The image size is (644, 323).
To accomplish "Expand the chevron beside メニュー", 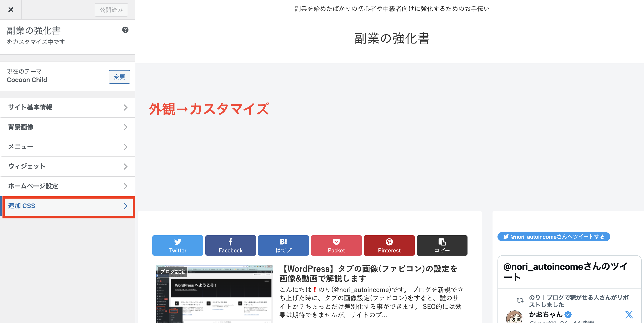I will (x=126, y=147).
